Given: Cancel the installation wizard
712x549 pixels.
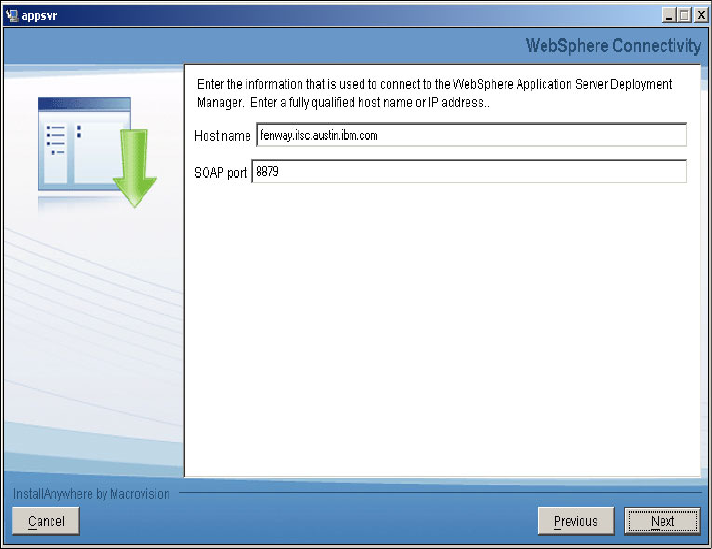Looking at the screenshot, I should click(46, 521).
